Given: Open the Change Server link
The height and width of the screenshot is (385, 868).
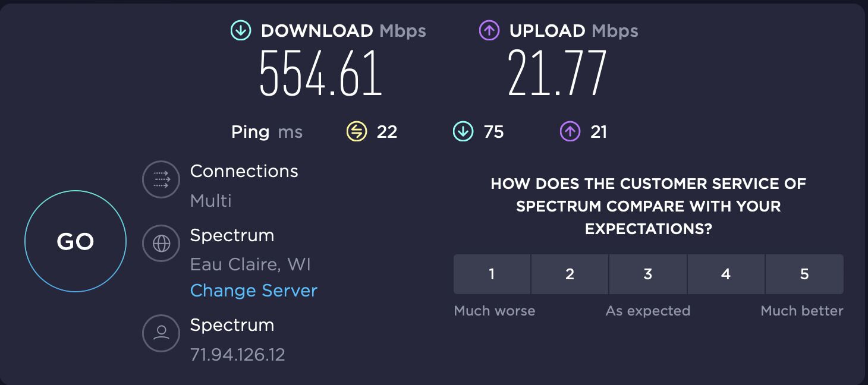Looking at the screenshot, I should point(254,291).
